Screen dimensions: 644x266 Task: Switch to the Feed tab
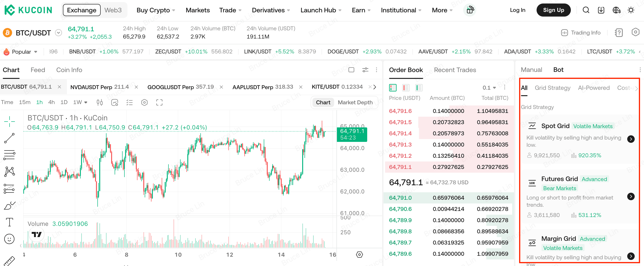(x=38, y=70)
